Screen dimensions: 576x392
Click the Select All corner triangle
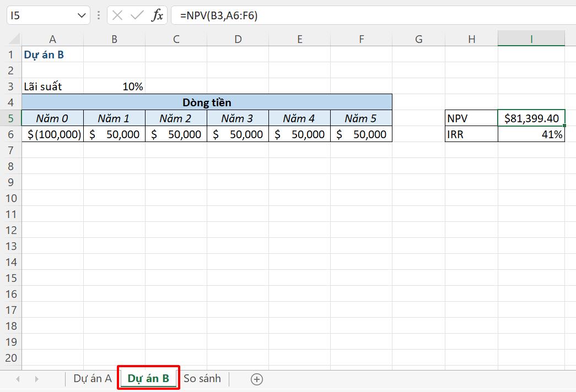pos(14,39)
